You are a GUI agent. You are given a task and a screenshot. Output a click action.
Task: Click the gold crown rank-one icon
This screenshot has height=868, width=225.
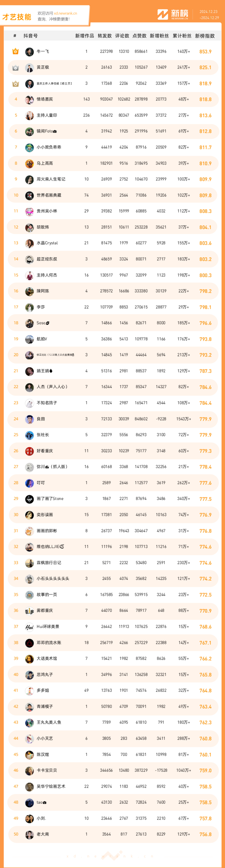[15, 51]
